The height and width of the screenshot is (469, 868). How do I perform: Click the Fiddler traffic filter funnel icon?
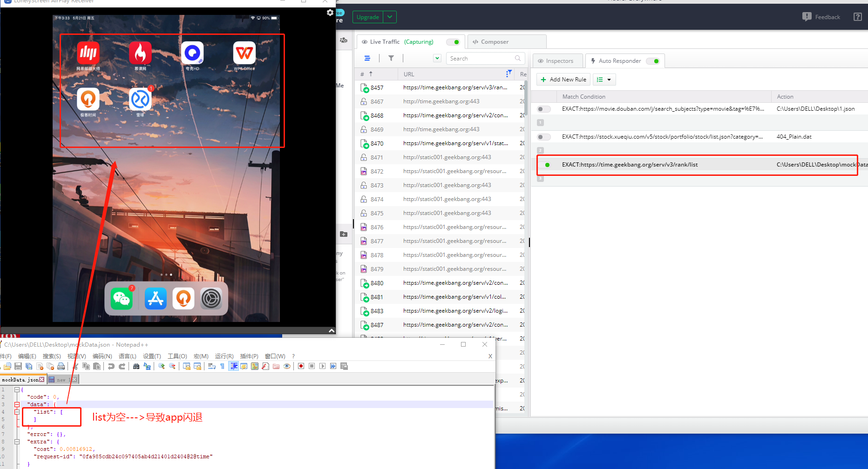coord(391,58)
